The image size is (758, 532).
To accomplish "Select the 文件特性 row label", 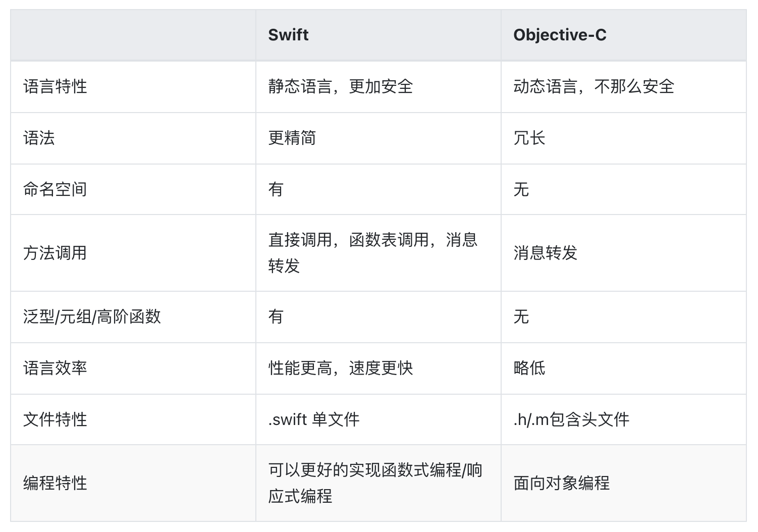I will point(55,419).
